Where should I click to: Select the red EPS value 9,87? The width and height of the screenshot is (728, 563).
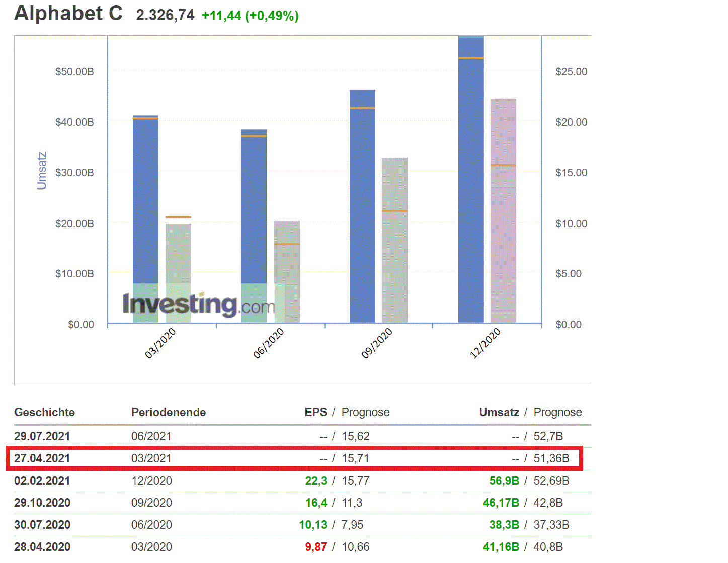pos(316,547)
